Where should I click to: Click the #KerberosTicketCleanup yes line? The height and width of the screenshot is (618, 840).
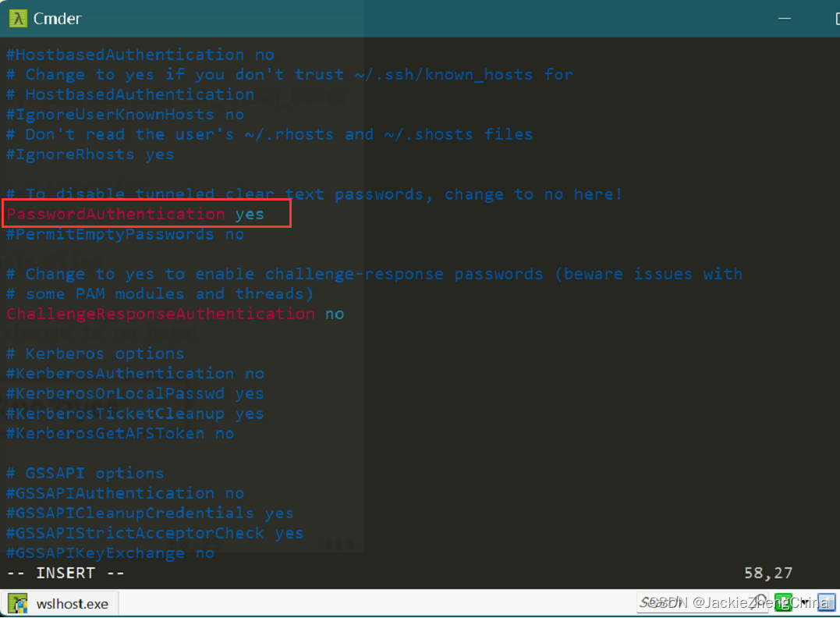coord(135,414)
